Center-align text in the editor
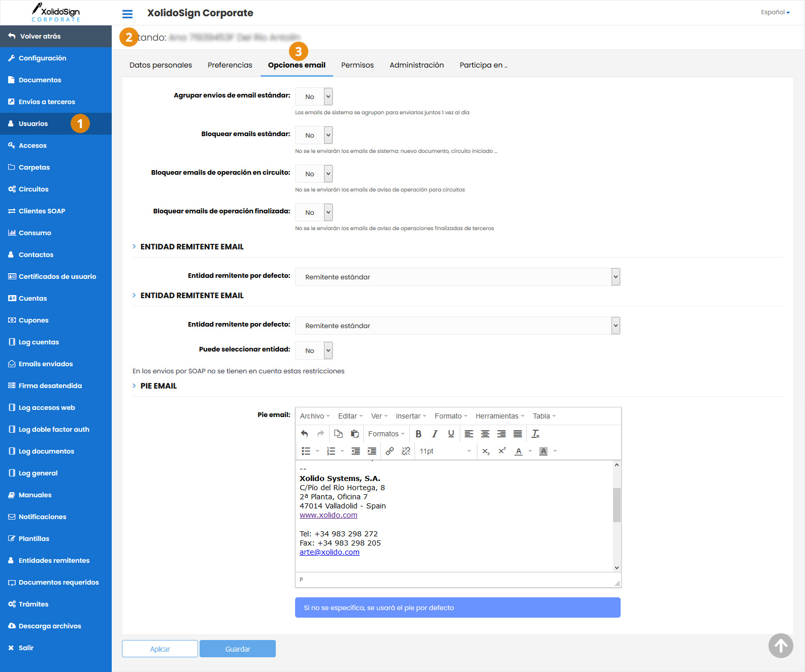Image resolution: width=805 pixels, height=672 pixels. coord(485,434)
